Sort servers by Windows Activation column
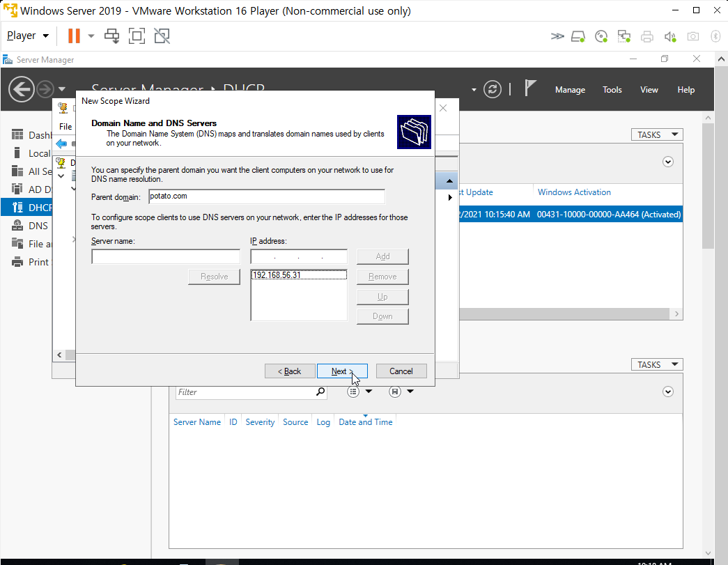Image resolution: width=728 pixels, height=565 pixels. [574, 192]
